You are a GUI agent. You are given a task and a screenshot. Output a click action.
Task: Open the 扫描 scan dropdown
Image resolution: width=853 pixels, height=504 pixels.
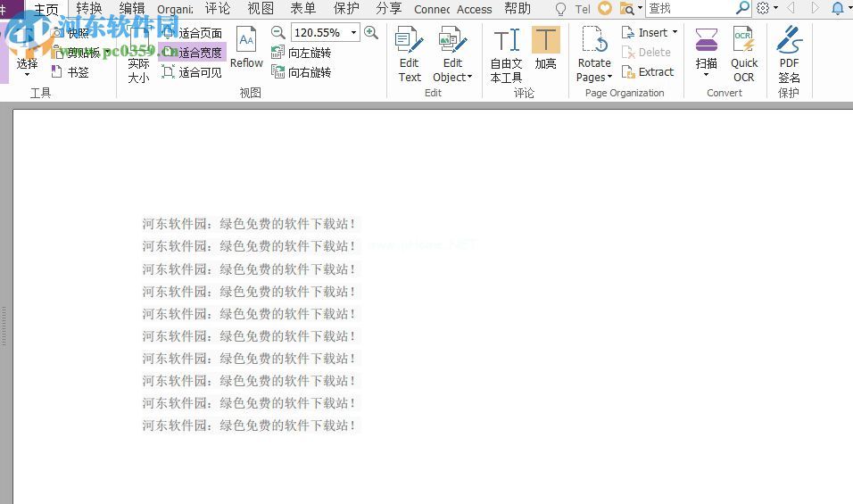pos(706,53)
